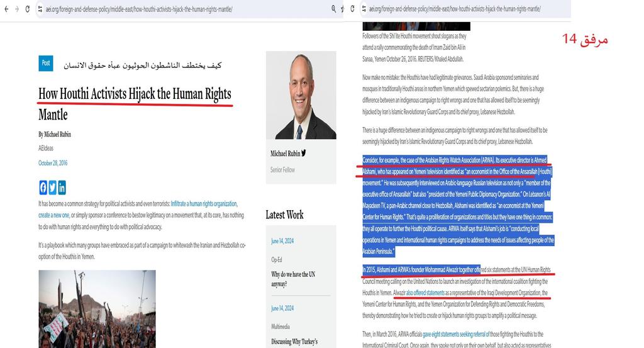Open site information icon in left address bar
This screenshot has width=644, height=348.
[x=40, y=9]
